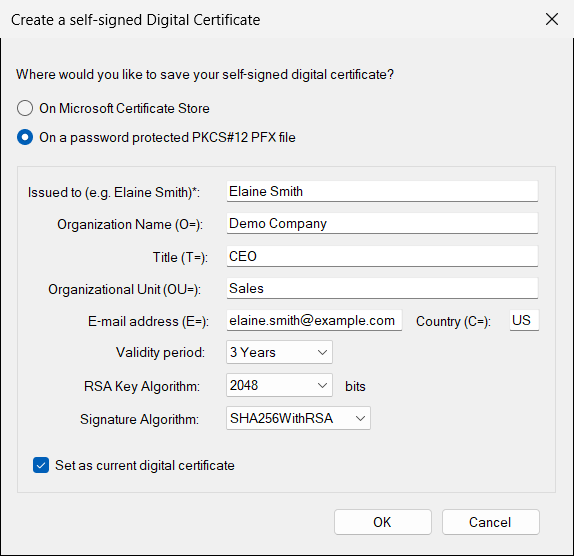This screenshot has height=556, width=574.
Task: Click the Title field containing CEO
Action: pos(382,256)
